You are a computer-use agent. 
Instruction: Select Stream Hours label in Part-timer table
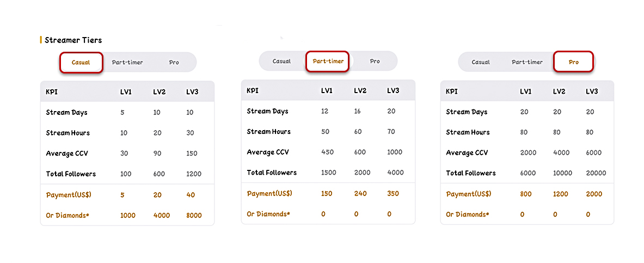[268, 132]
